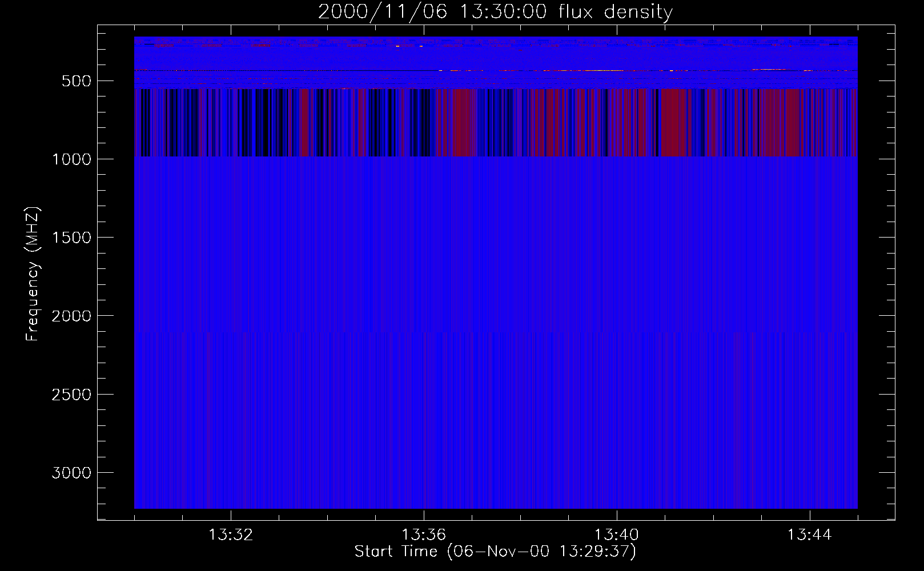Click the 500 frequency tick label
924x571 pixels.
point(77,81)
